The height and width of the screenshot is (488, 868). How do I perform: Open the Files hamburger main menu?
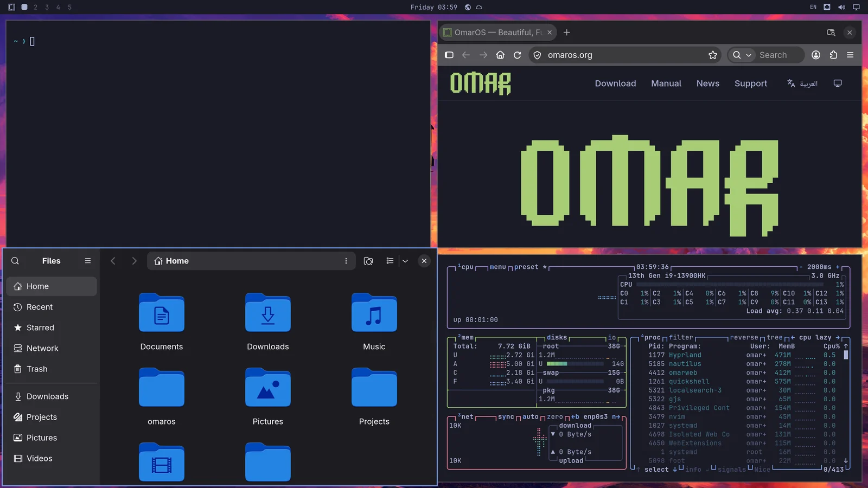(x=88, y=261)
